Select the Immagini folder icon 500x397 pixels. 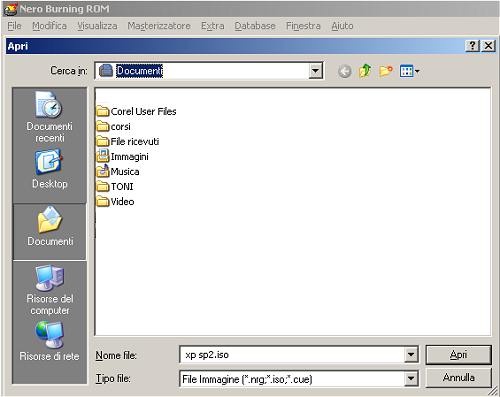103,156
